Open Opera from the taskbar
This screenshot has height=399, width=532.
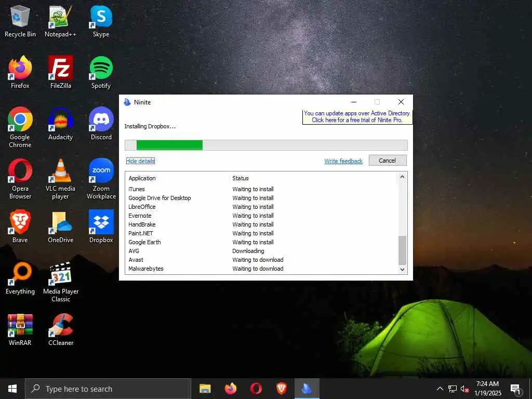coord(256,389)
